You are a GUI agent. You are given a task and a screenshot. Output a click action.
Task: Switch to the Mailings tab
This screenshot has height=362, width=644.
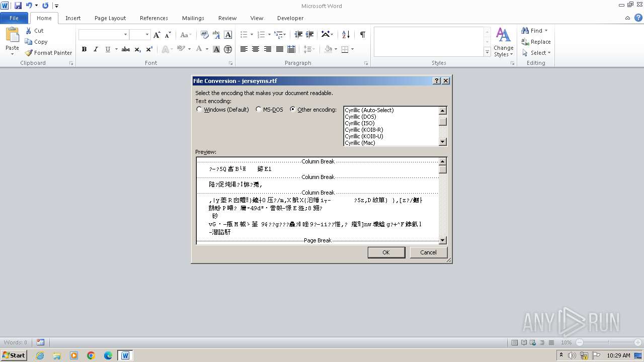[193, 18]
